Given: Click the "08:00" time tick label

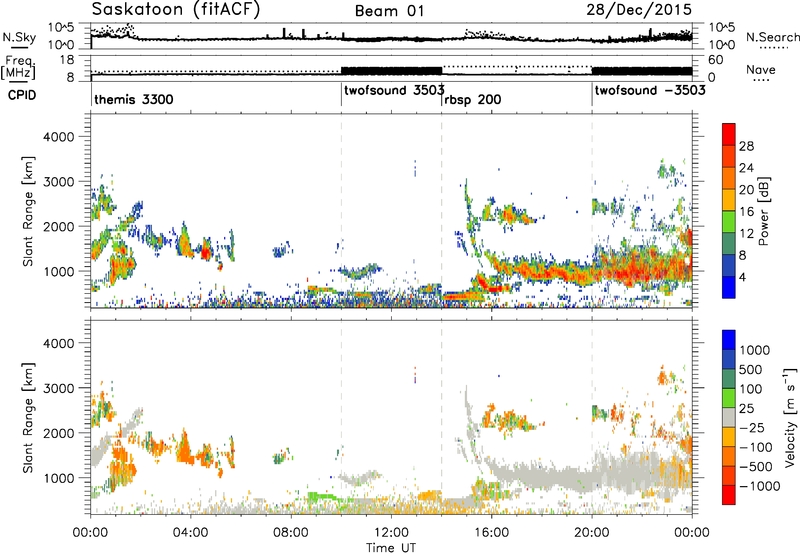Looking at the screenshot, I should [291, 533].
